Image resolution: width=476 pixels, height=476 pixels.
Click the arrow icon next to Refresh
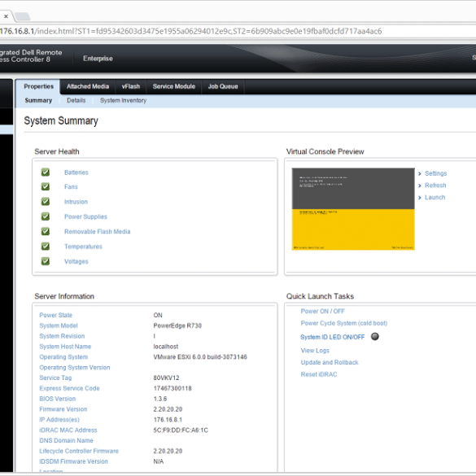pos(420,186)
